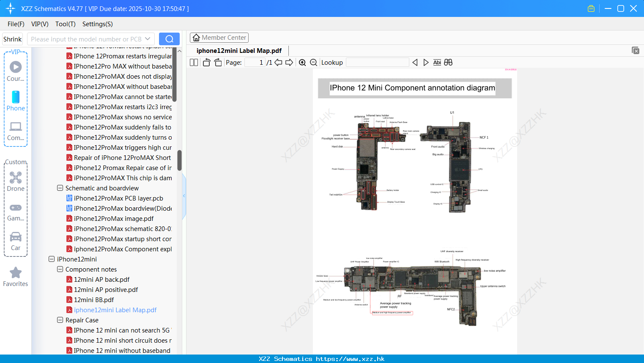
Task: Collapse the iPhone12mini tree node
Action: [52, 259]
